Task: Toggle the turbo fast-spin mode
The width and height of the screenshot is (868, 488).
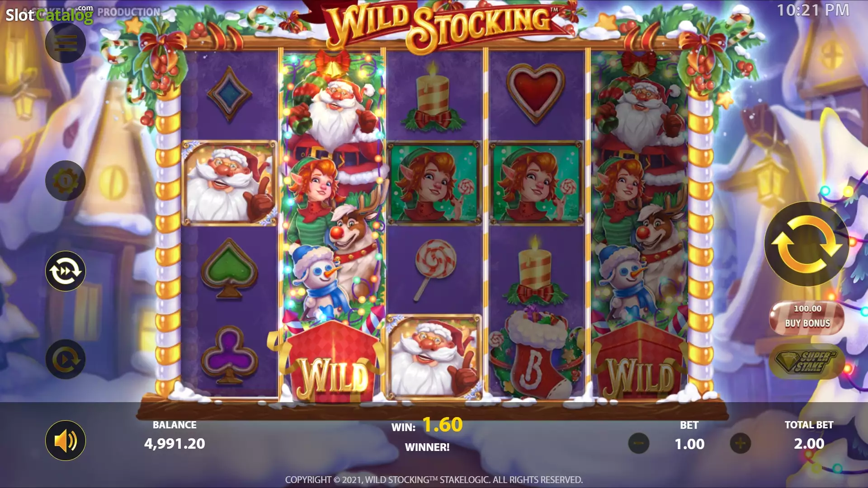Action: pos(66,271)
